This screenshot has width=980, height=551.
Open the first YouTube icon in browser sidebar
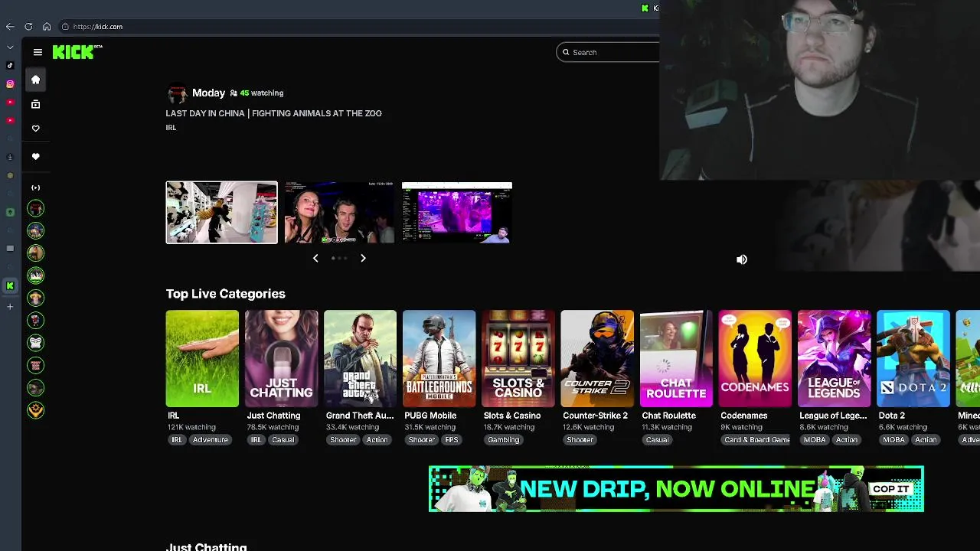point(10,102)
